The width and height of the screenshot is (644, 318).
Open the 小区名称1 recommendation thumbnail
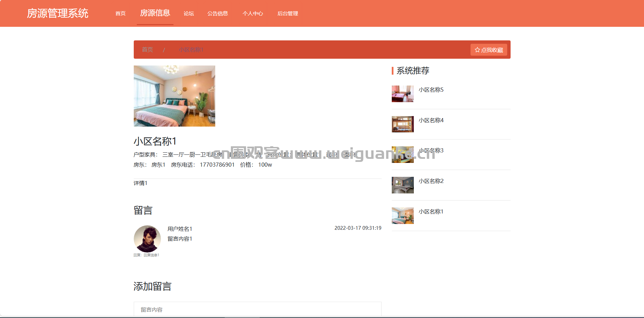[403, 216]
